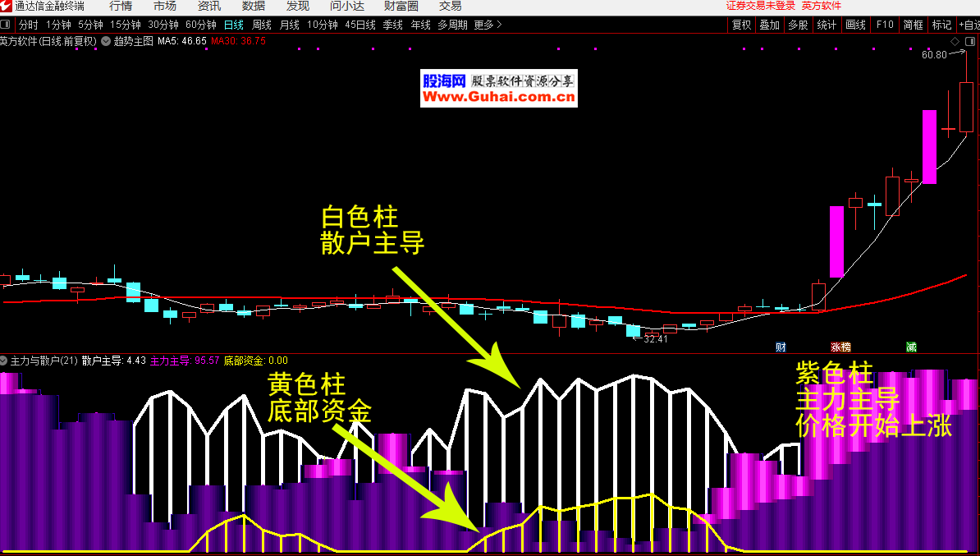Image resolution: width=980 pixels, height=556 pixels.
Task: Open the 行情 menu
Action: tap(121, 7)
